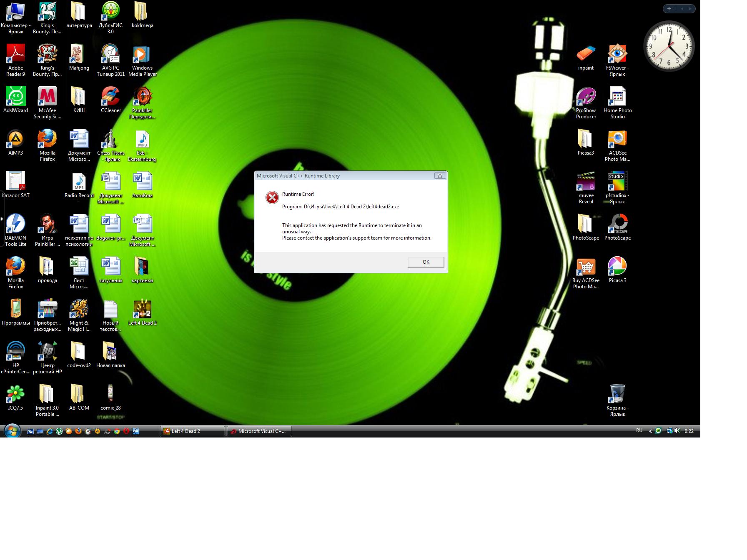Image resolution: width=747 pixels, height=560 pixels.
Task: Launch Google Chrome from the Quick Launch bar
Action: coord(117,432)
